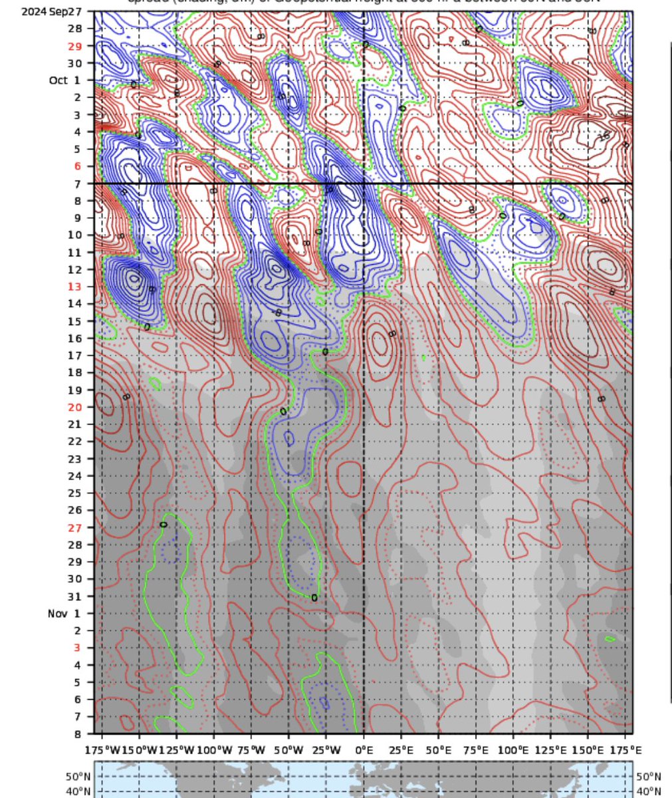Viewport: 672px width, 798px height.
Task: Pick the 50°E longitude label
Action: coord(439,751)
